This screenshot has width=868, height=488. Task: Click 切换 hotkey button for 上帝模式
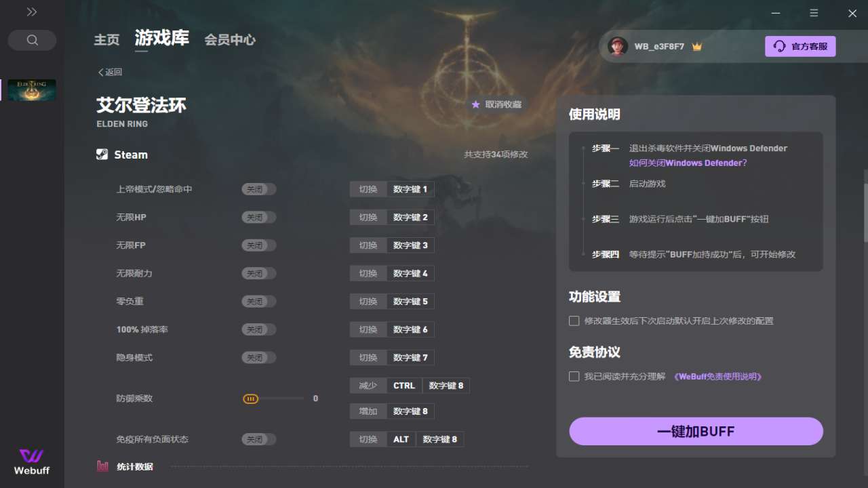pos(368,189)
